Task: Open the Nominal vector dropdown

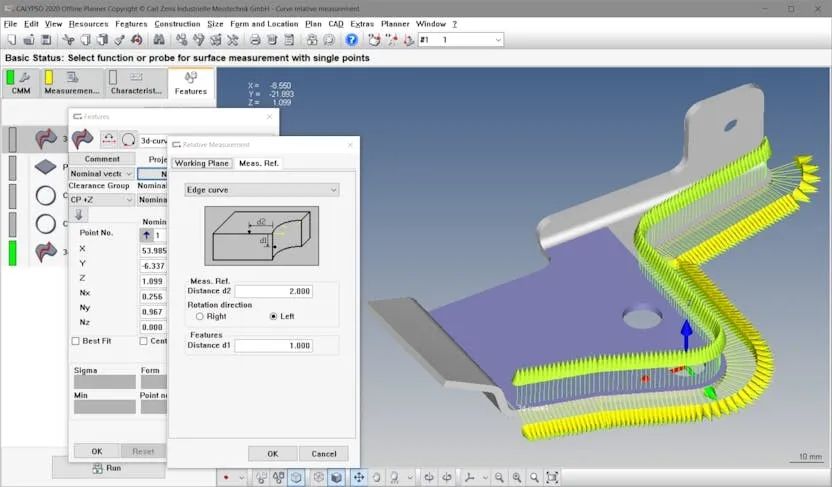Action: pos(101,173)
